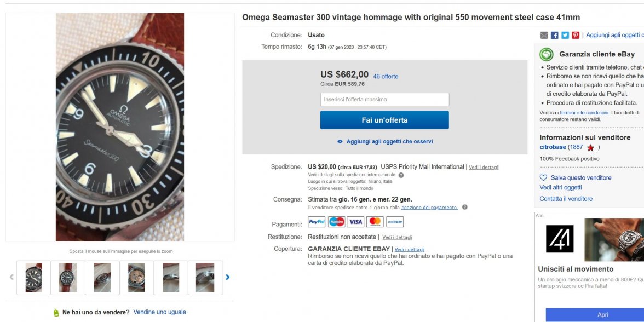This screenshot has height=322, width=644.
Task: Open the international shipping help icon
Action: [401, 175]
